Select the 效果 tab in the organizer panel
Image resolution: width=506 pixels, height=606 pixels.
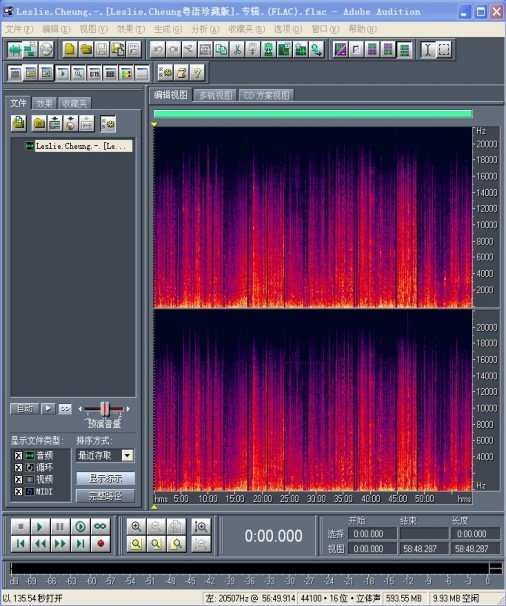click(x=44, y=103)
